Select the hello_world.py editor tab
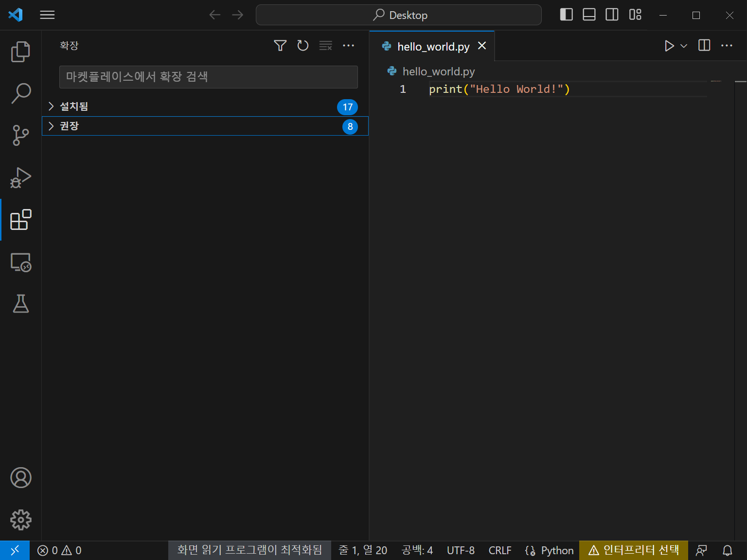Screen dimensions: 747x560 [433, 46]
